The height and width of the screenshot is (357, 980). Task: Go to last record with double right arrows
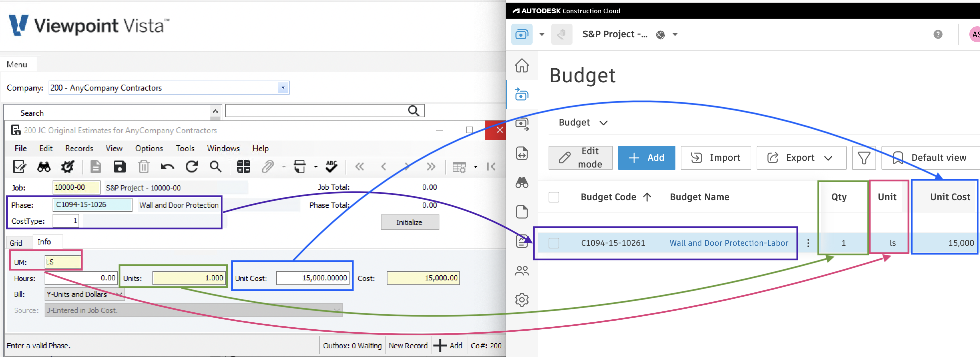coord(431,167)
